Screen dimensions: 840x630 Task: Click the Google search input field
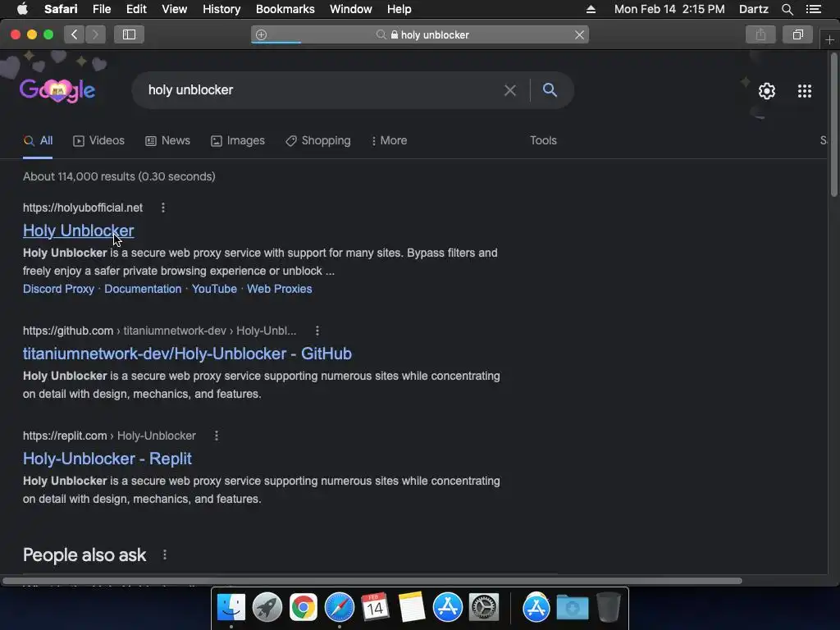(322, 90)
